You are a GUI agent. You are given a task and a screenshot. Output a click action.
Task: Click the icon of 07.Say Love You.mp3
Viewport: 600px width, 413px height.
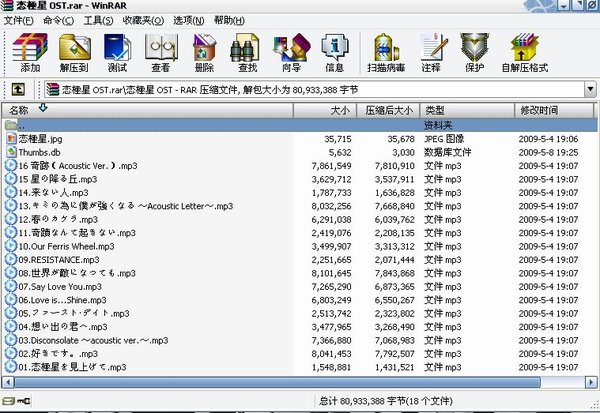[11, 286]
